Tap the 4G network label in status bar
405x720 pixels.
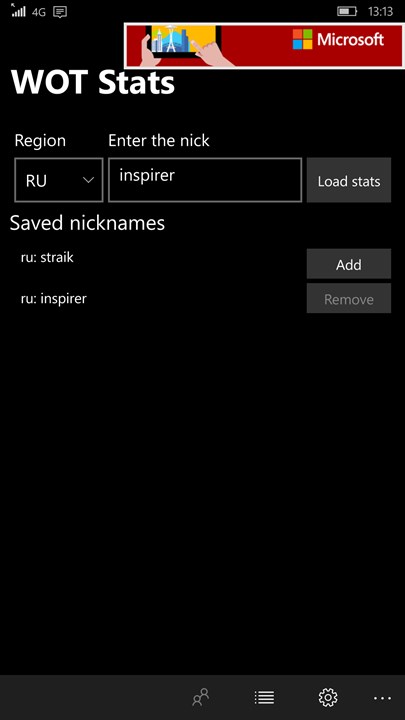pyautogui.click(x=39, y=12)
